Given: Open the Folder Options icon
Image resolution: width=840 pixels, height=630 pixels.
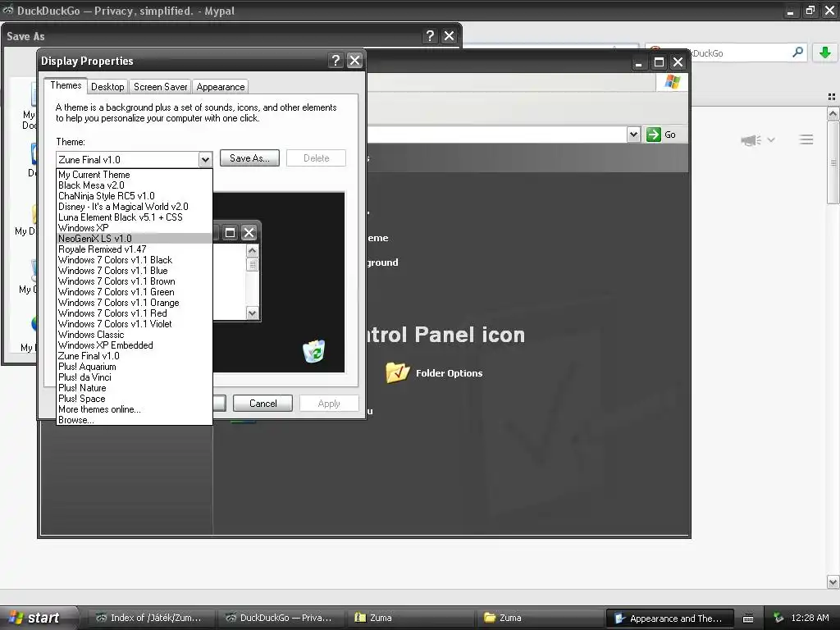Looking at the screenshot, I should click(397, 372).
